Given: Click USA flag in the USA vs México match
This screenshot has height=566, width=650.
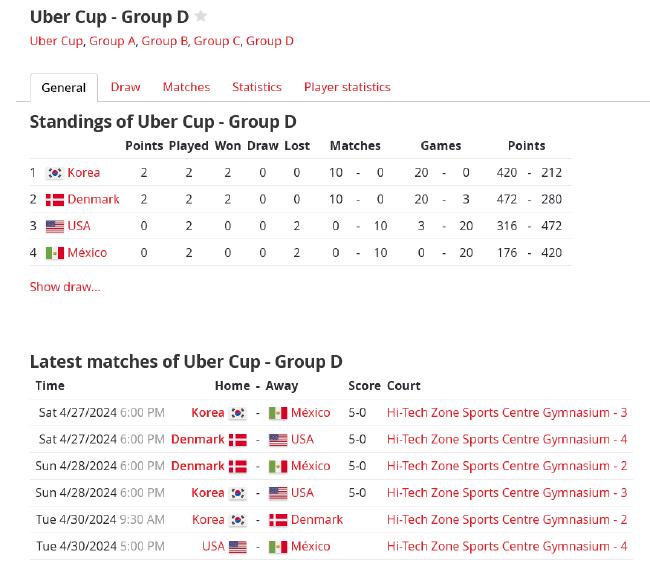Looking at the screenshot, I should click(x=238, y=547).
